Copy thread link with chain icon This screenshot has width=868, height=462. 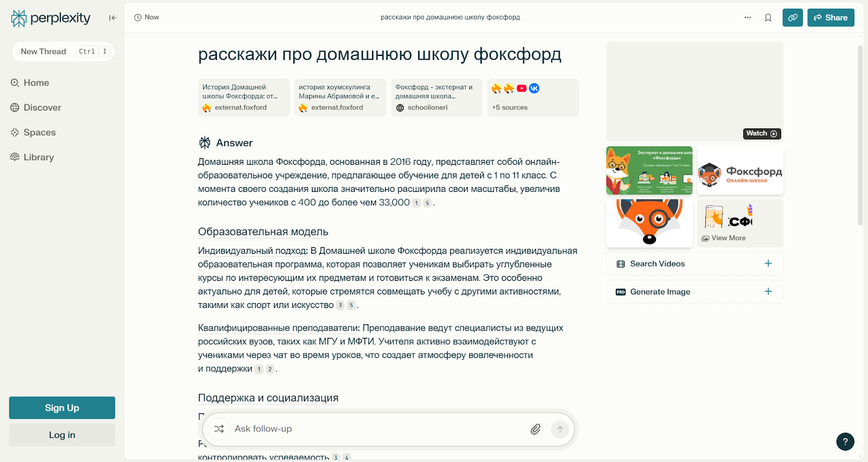793,17
